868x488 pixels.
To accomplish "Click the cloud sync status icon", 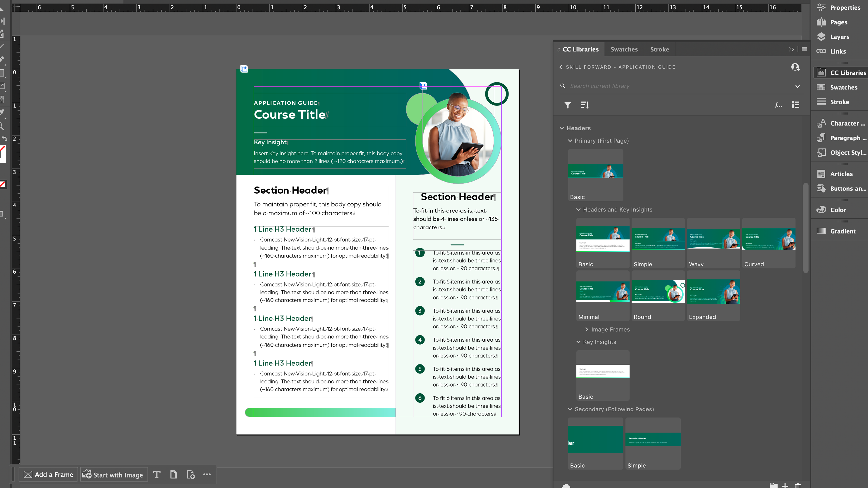I will tap(566, 486).
